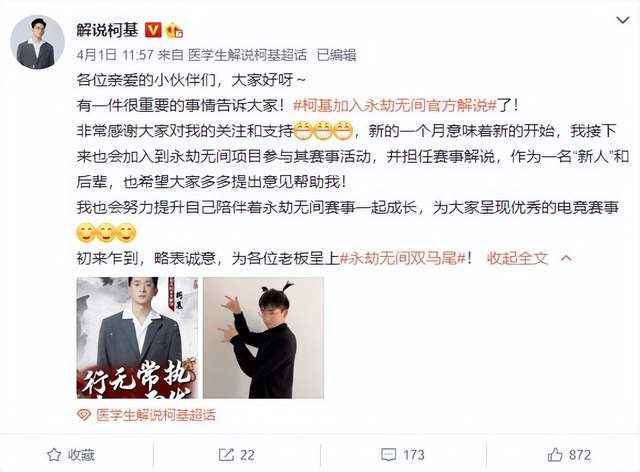This screenshot has height=472, width=640.
Task: Like the post with thumbs-up icon
Action: (555, 454)
